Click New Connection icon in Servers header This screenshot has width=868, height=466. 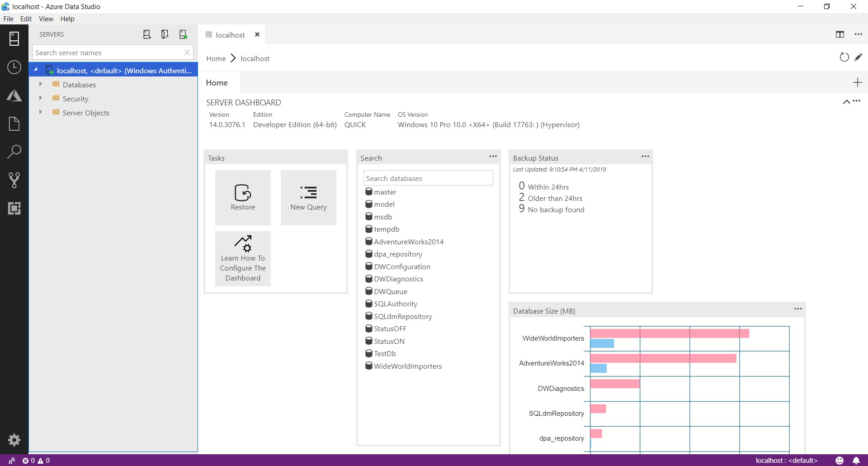pos(147,34)
